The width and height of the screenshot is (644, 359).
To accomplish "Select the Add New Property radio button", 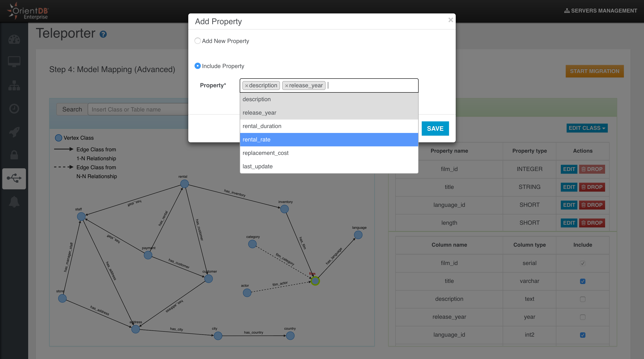I will click(197, 41).
